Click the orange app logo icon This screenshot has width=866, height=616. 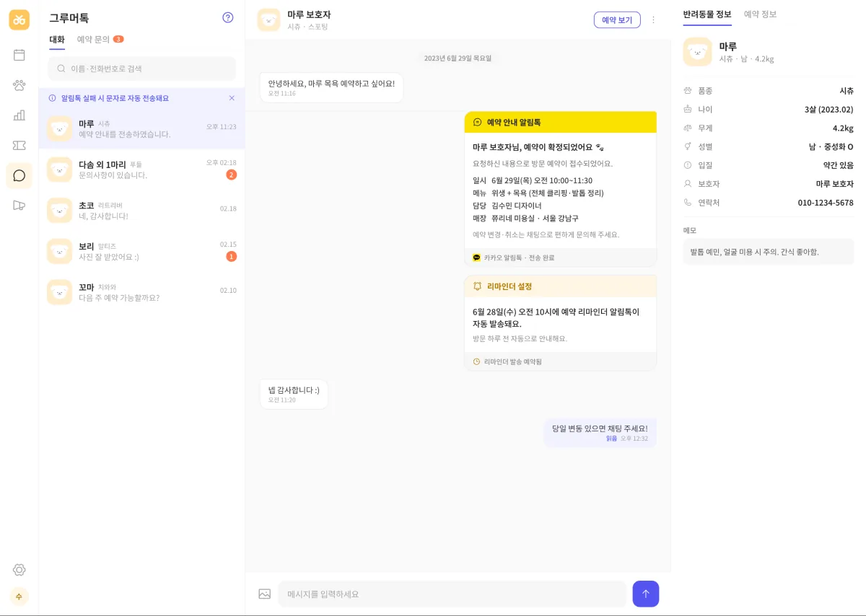19,19
